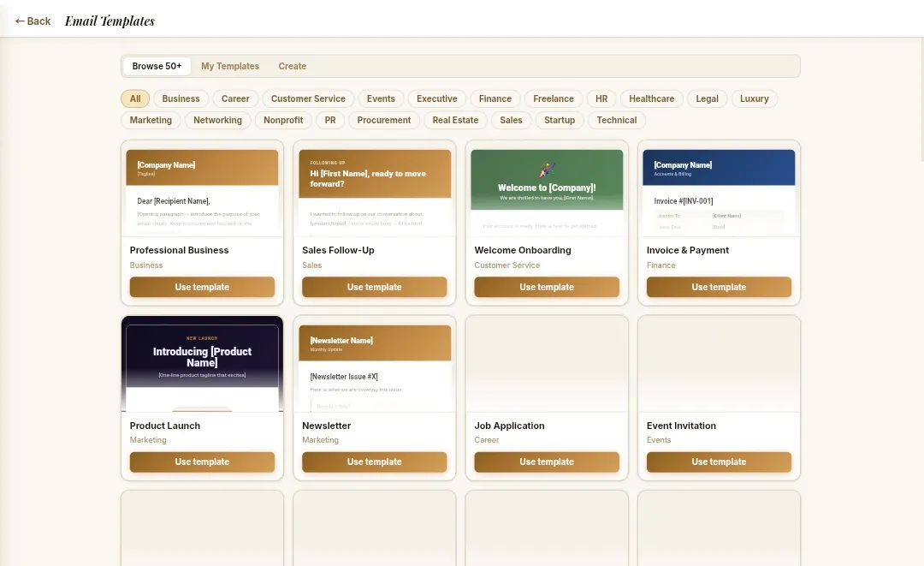Filter by Healthcare category chip
This screenshot has width=924, height=566.
pyautogui.click(x=651, y=98)
